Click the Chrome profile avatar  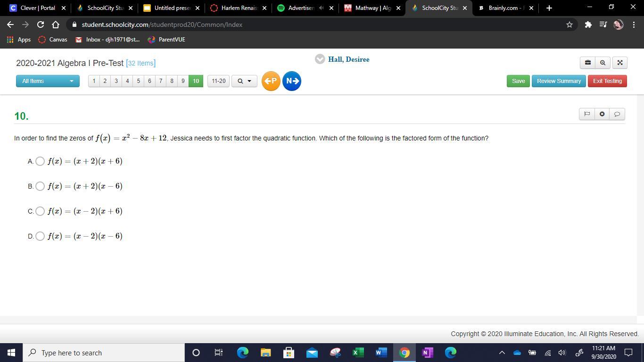click(x=619, y=25)
